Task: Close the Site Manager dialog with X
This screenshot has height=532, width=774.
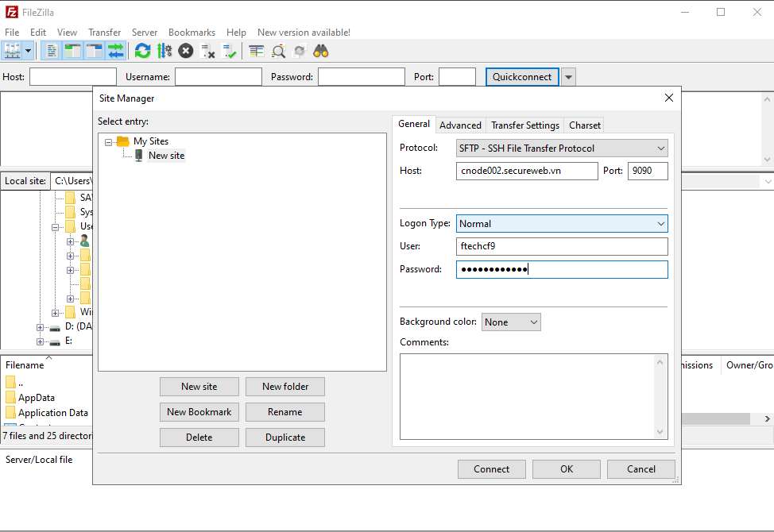Action: [669, 98]
